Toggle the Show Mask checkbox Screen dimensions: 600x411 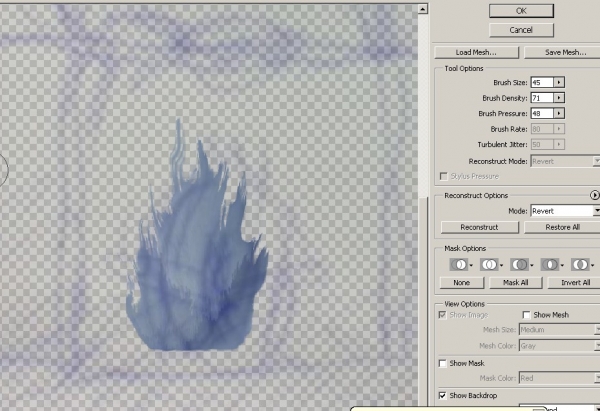pos(443,363)
